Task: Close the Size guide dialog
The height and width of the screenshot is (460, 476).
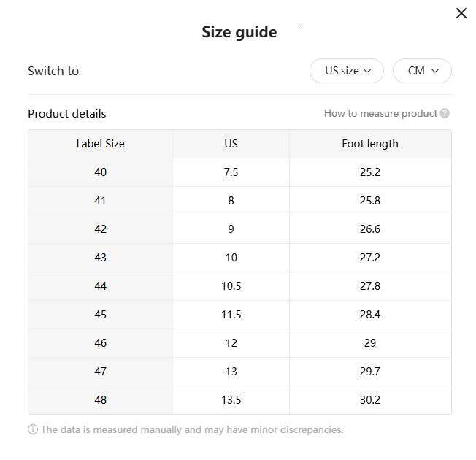Action: point(461,13)
